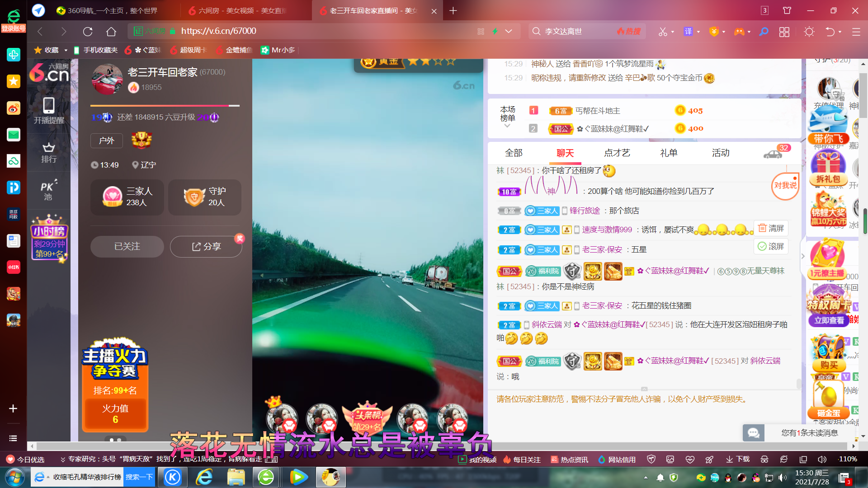
Task: Open the scissors screenshot tool
Action: (x=663, y=32)
